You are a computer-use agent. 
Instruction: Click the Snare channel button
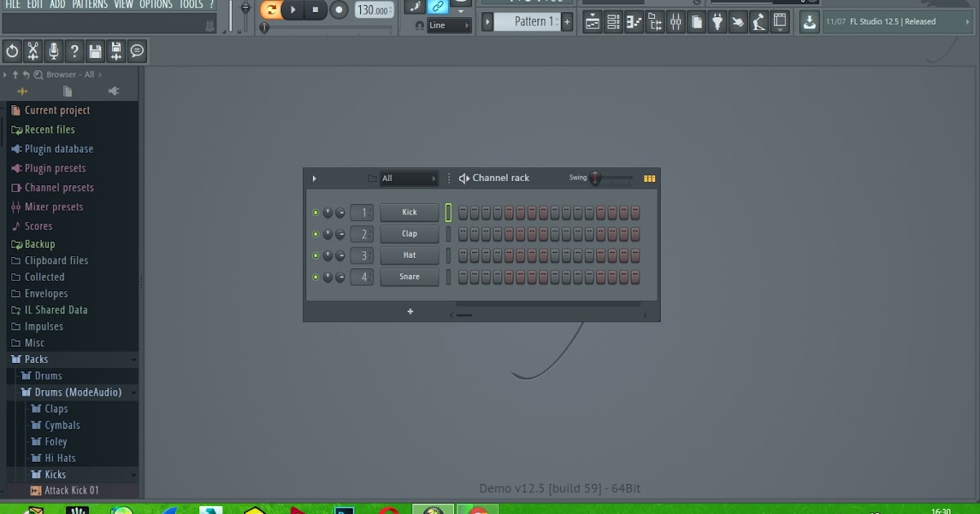(409, 277)
